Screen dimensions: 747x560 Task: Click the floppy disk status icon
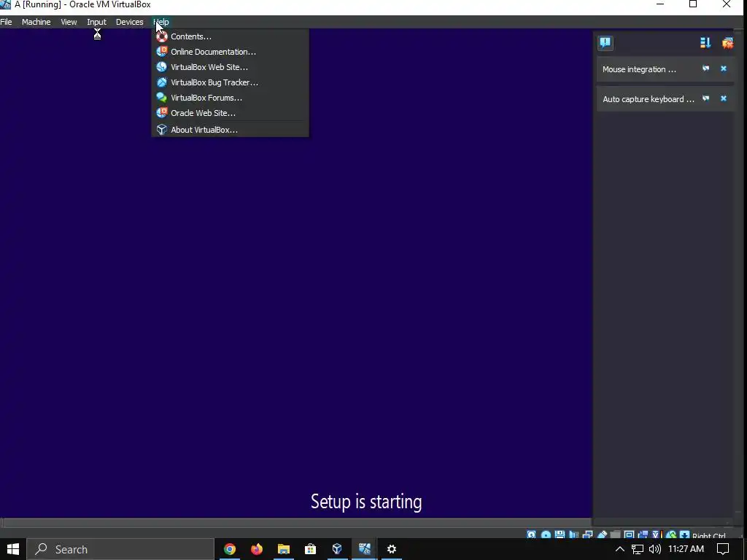pos(560,534)
